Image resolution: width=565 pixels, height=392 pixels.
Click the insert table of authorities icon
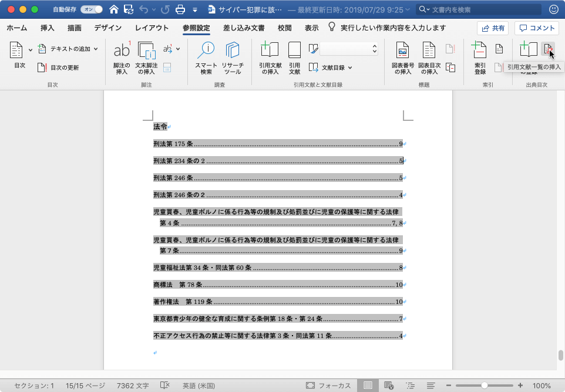coord(548,49)
